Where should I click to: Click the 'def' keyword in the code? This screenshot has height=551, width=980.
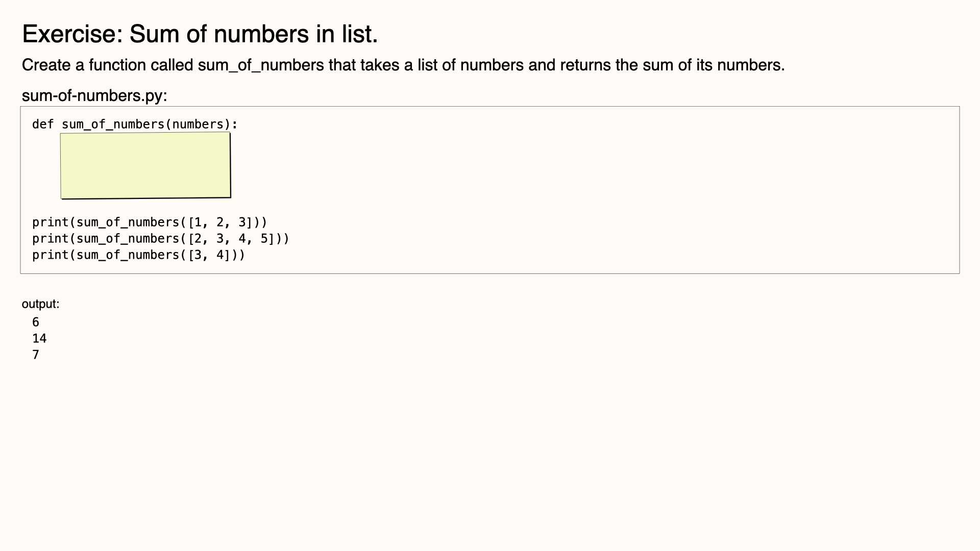(x=43, y=124)
